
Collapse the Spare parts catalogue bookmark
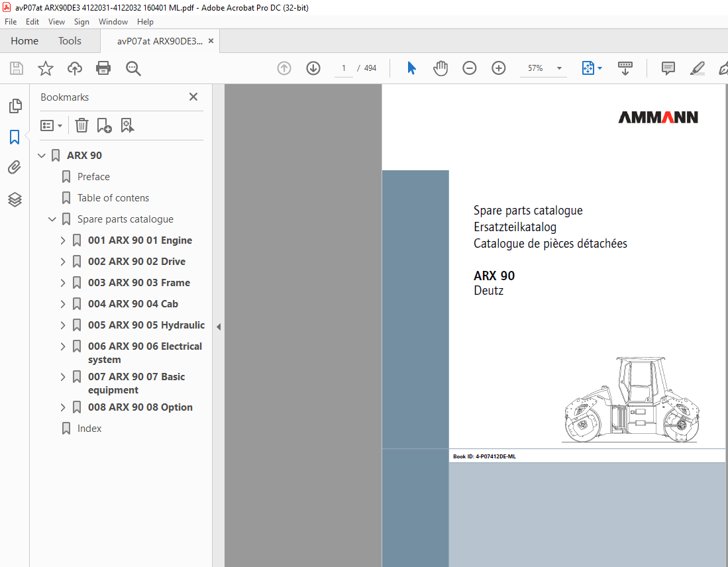click(52, 219)
